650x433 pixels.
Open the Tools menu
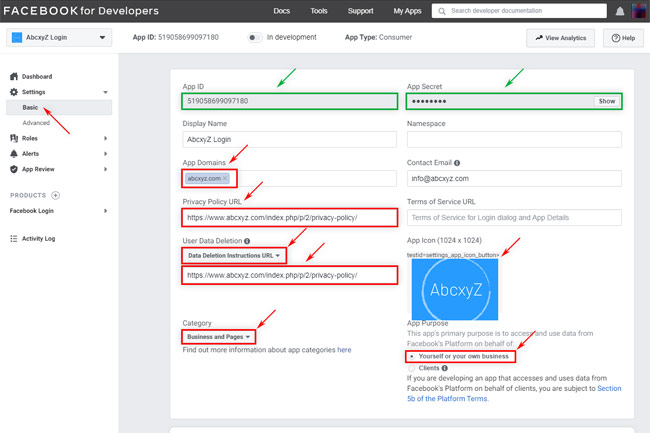[x=319, y=11]
